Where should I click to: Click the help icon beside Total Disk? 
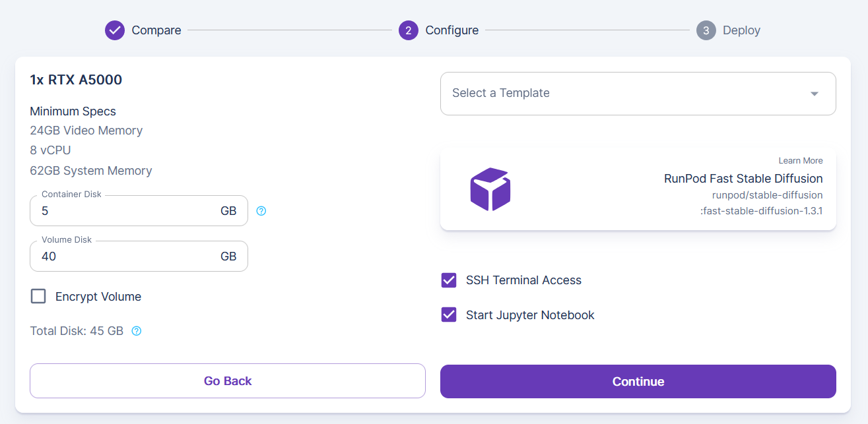[x=137, y=331]
